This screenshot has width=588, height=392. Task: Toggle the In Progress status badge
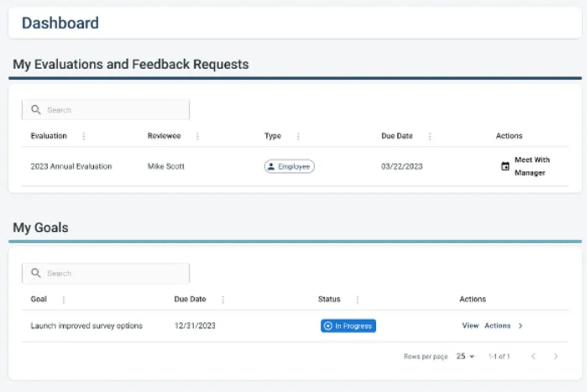click(x=348, y=326)
